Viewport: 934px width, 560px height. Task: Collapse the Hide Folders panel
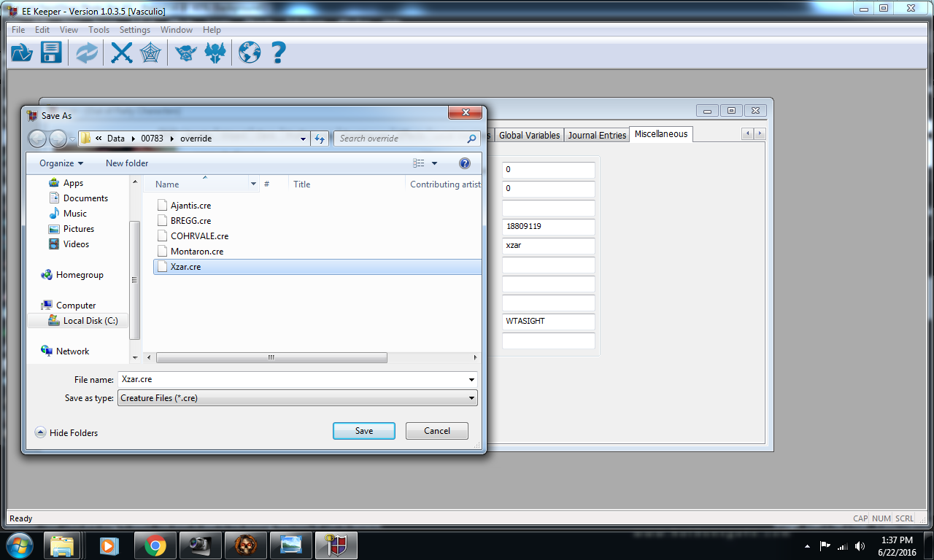66,432
